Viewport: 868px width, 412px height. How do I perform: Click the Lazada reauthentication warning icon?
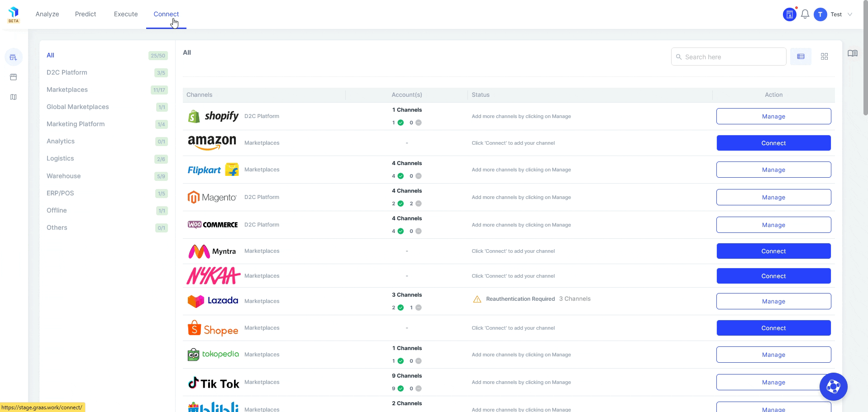[x=477, y=299]
